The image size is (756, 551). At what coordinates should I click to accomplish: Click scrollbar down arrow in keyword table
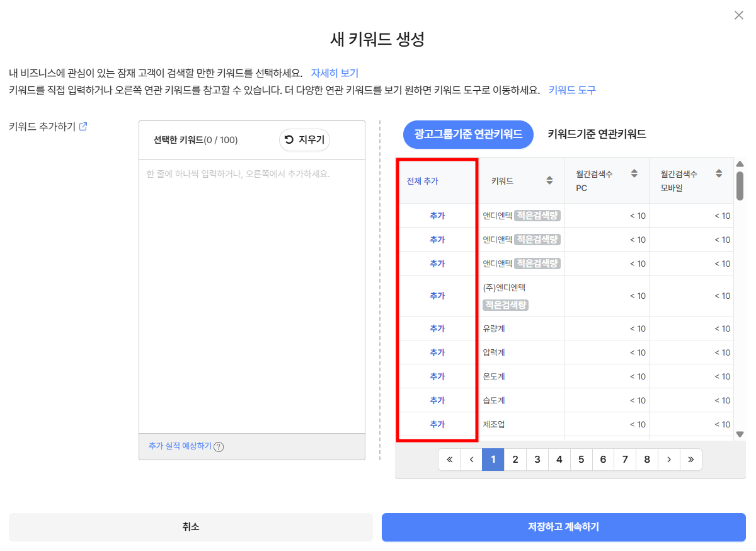[x=740, y=434]
